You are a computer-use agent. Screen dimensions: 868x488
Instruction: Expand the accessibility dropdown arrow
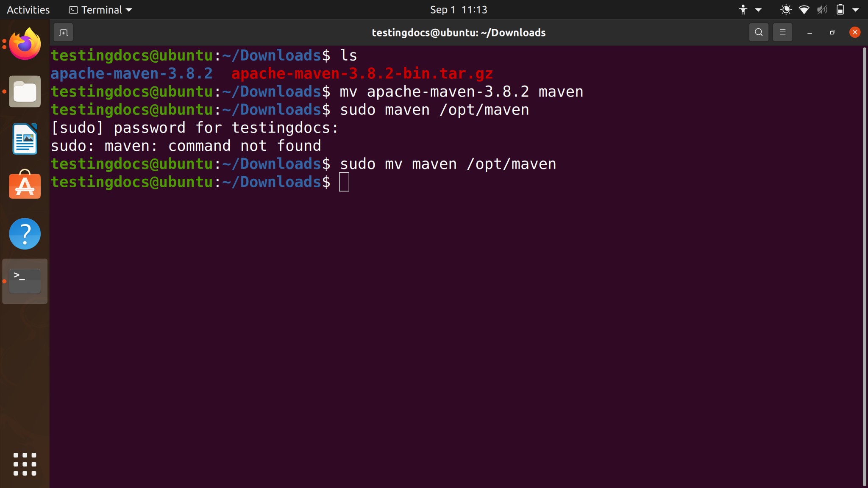pos(758,9)
